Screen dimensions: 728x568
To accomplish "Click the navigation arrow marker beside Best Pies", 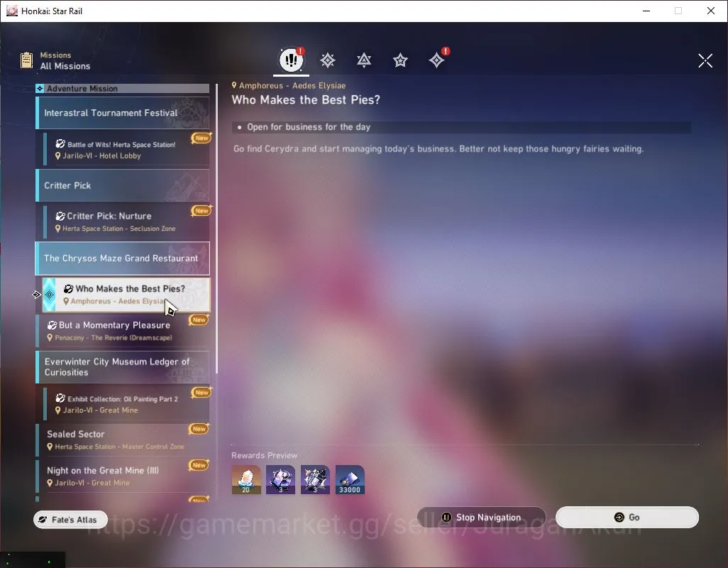I will tap(36, 295).
